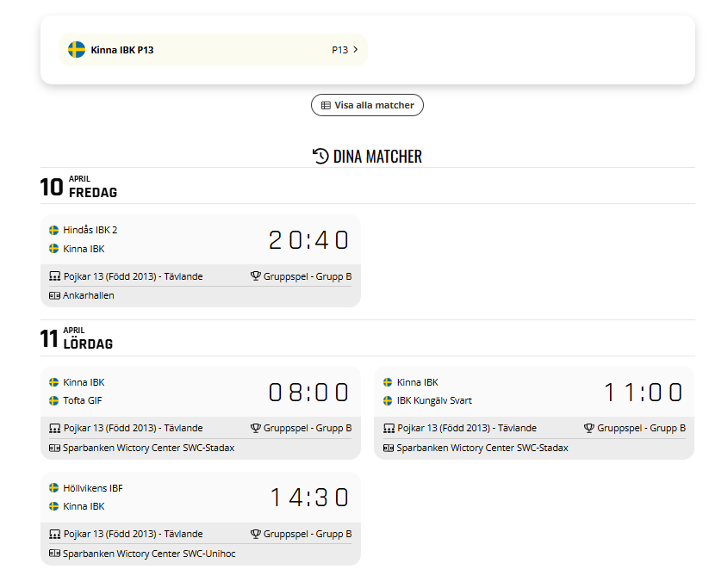The height and width of the screenshot is (588, 709).
Task: Click the Höllvikens IBF team flag
Action: (53, 488)
